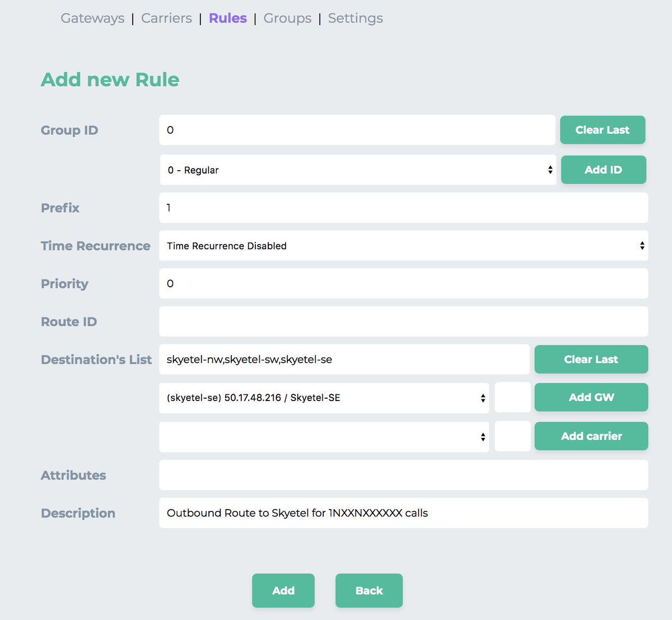Click the 'Time Recurrence' label
Image resolution: width=672 pixels, height=620 pixels.
(x=95, y=246)
